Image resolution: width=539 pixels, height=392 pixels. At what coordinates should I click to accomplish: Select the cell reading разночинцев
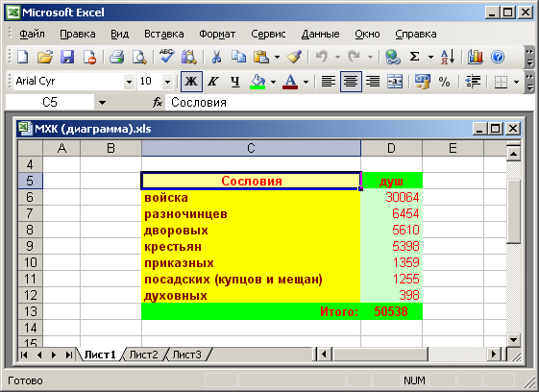[251, 214]
